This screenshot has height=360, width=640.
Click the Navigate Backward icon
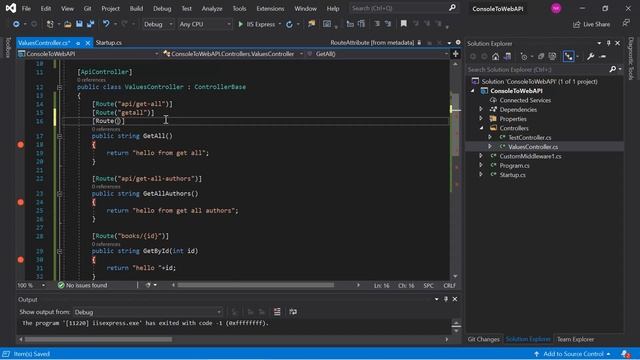click(x=16, y=24)
